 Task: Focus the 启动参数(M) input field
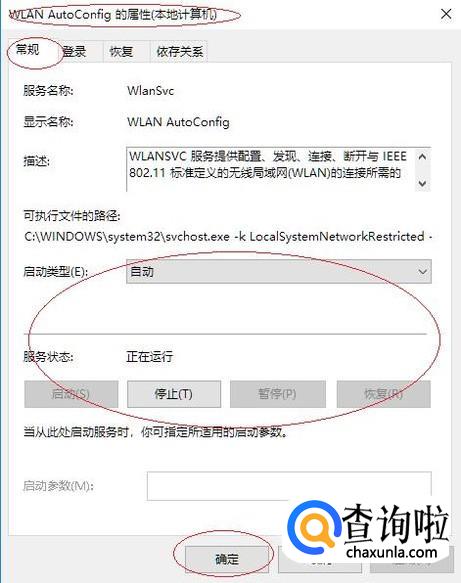pyautogui.click(x=289, y=486)
